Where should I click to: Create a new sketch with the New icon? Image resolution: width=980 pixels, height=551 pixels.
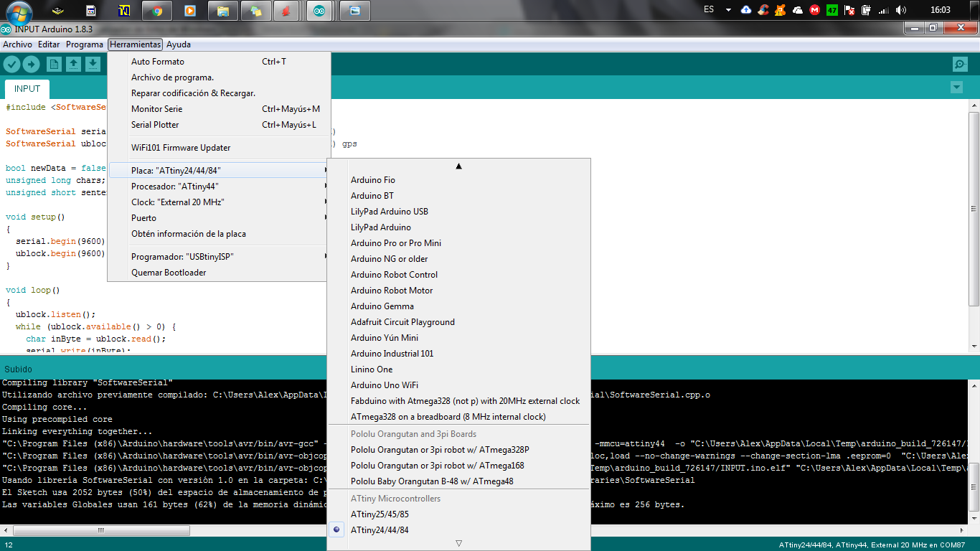point(54,65)
